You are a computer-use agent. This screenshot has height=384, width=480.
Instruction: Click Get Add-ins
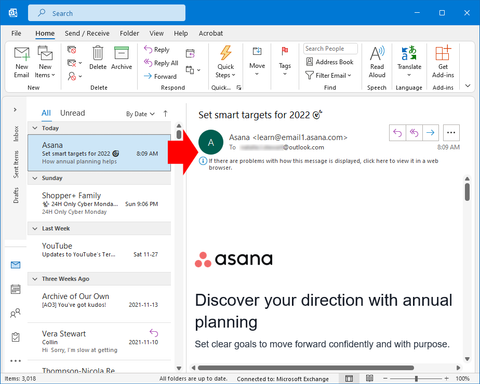pos(443,62)
